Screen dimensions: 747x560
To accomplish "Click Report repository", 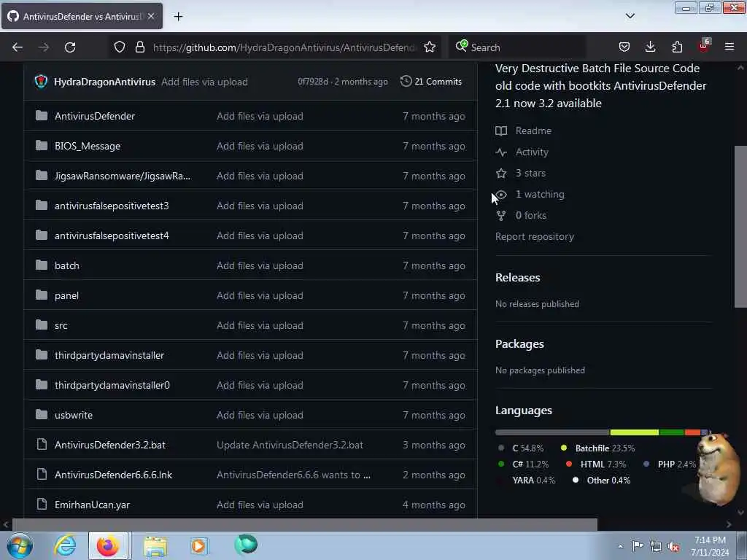I will tap(535, 237).
